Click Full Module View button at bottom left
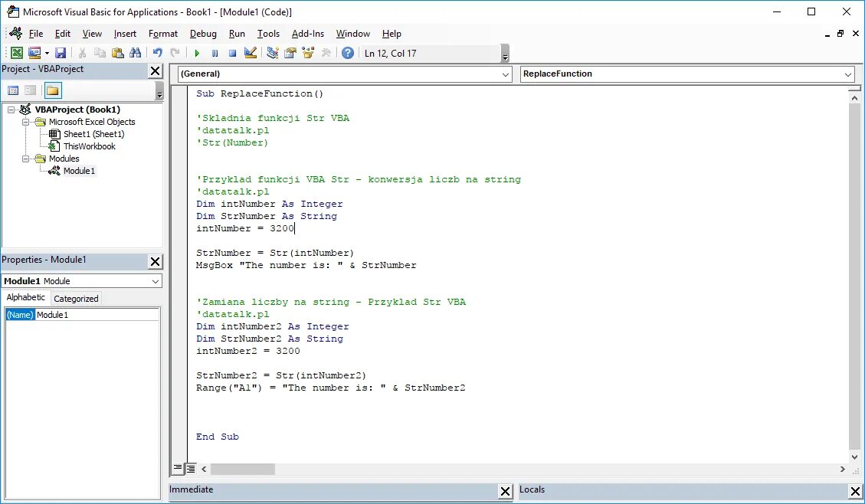Image resolution: width=865 pixels, height=504 pixels. coord(191,469)
